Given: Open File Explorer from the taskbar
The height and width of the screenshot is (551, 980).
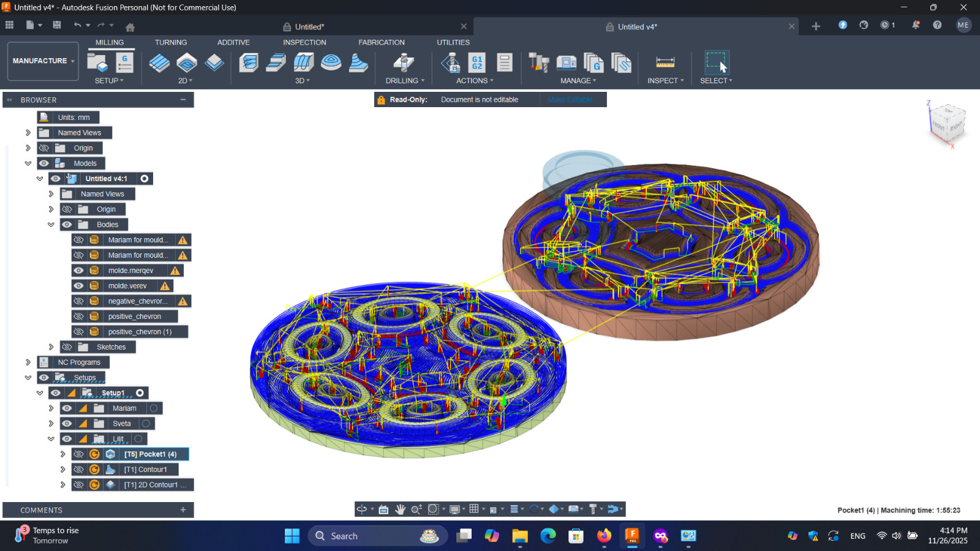Looking at the screenshot, I should pyautogui.click(x=520, y=536).
